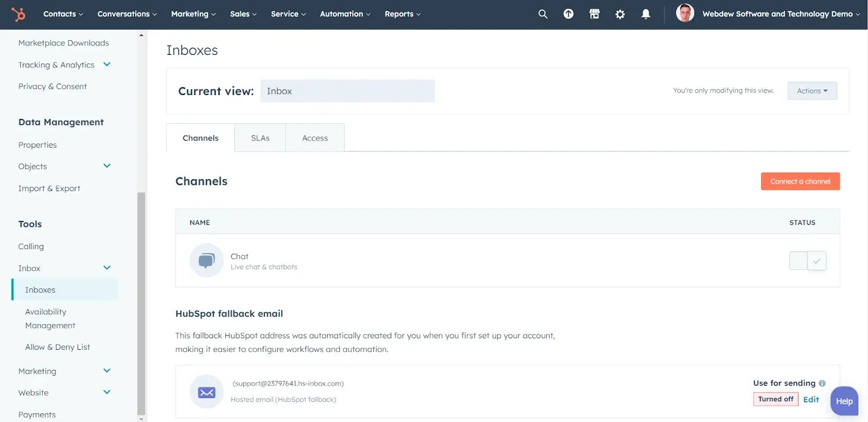868x422 pixels.
Task: Open the Reports menu
Action: point(403,14)
